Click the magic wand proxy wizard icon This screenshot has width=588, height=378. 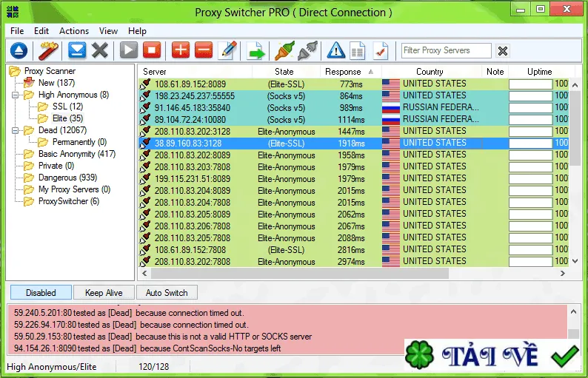[48, 50]
